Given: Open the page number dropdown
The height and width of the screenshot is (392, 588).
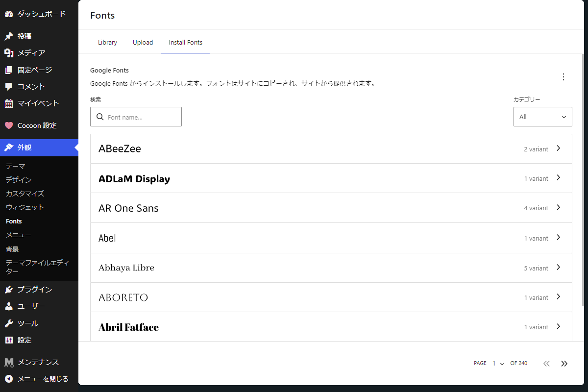Looking at the screenshot, I should [x=498, y=364].
